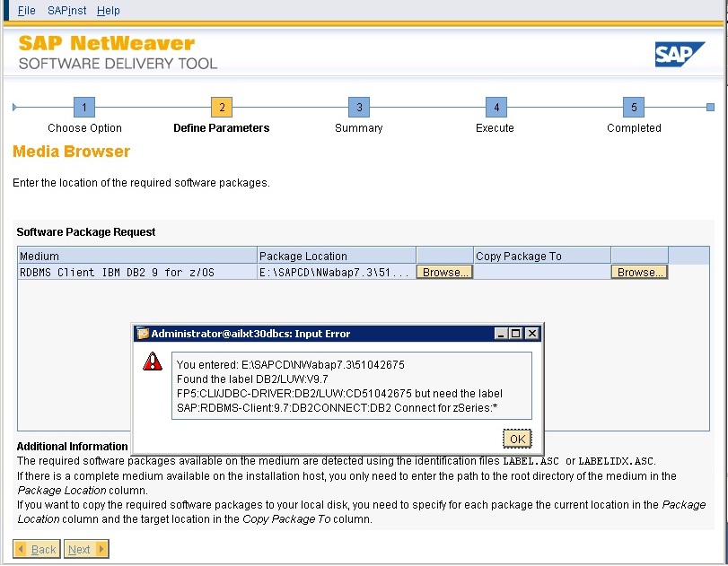Click the LABEL.ASC file name text

tap(531, 461)
